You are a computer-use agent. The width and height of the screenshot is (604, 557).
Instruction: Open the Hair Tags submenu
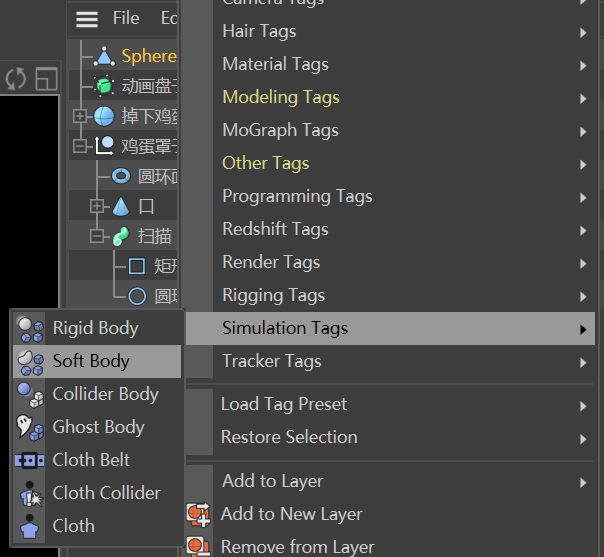point(390,32)
